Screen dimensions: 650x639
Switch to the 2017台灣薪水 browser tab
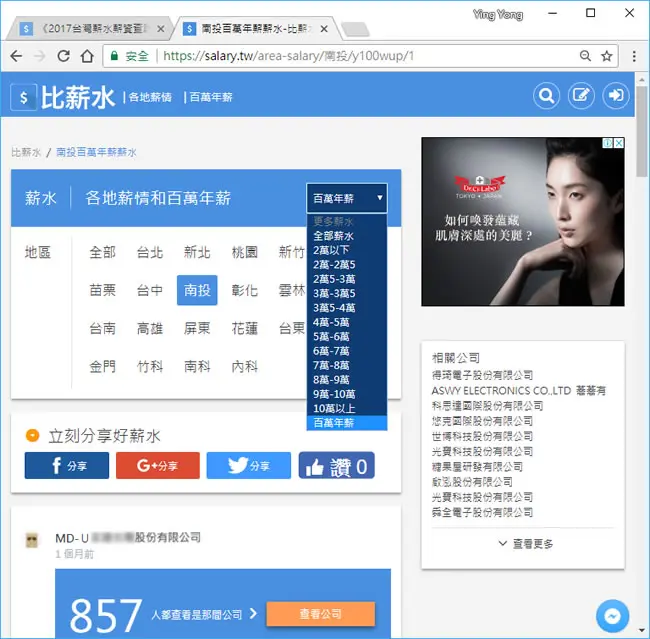click(93, 29)
